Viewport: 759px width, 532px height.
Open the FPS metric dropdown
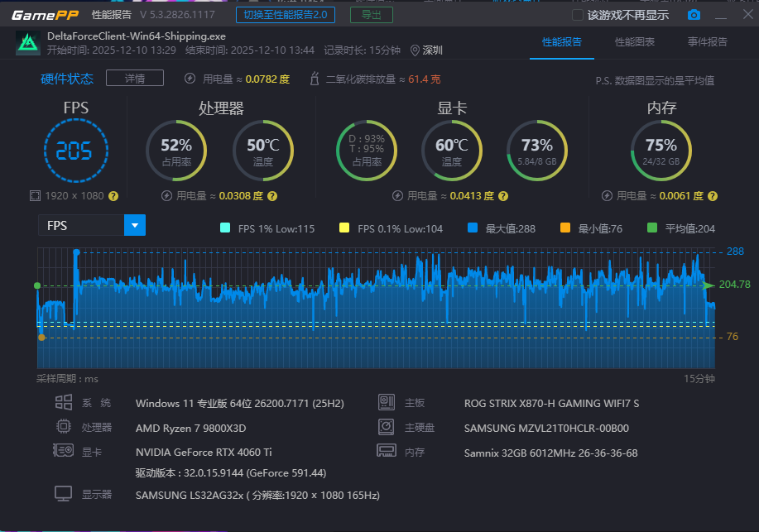[80, 224]
